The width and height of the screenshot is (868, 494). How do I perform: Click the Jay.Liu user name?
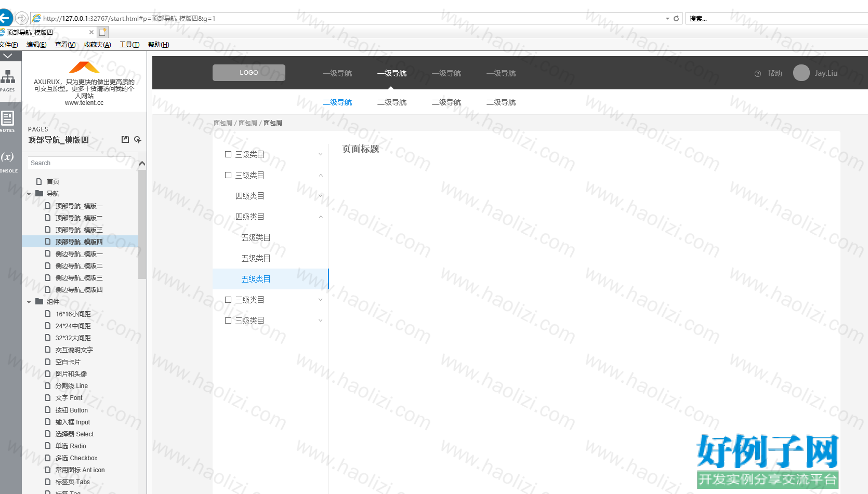click(826, 73)
